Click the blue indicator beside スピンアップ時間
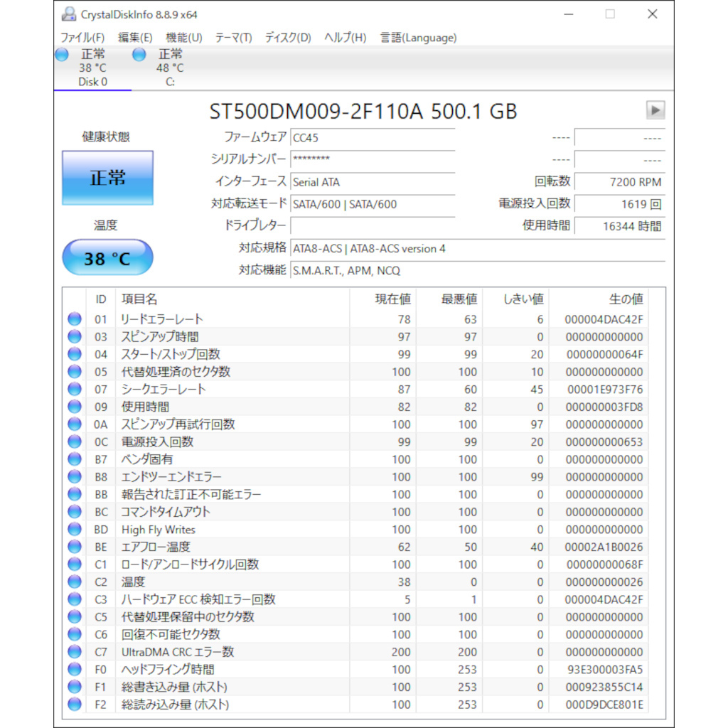The height and width of the screenshot is (728, 728). click(75, 336)
